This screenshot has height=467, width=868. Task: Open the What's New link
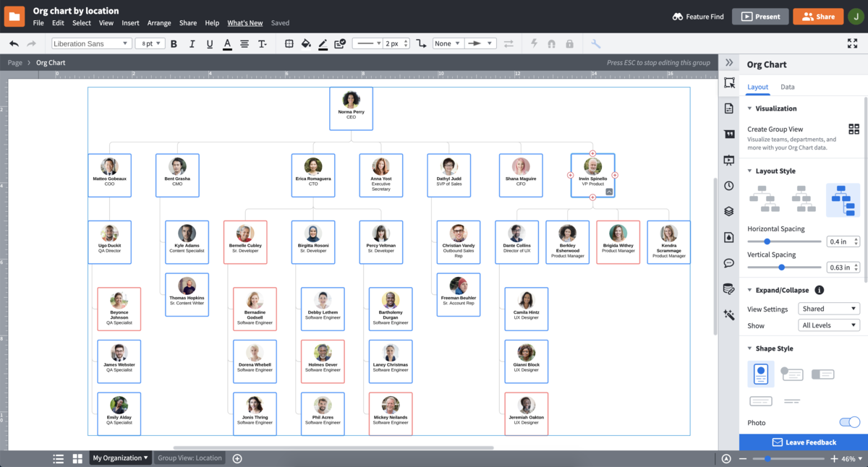[244, 22]
